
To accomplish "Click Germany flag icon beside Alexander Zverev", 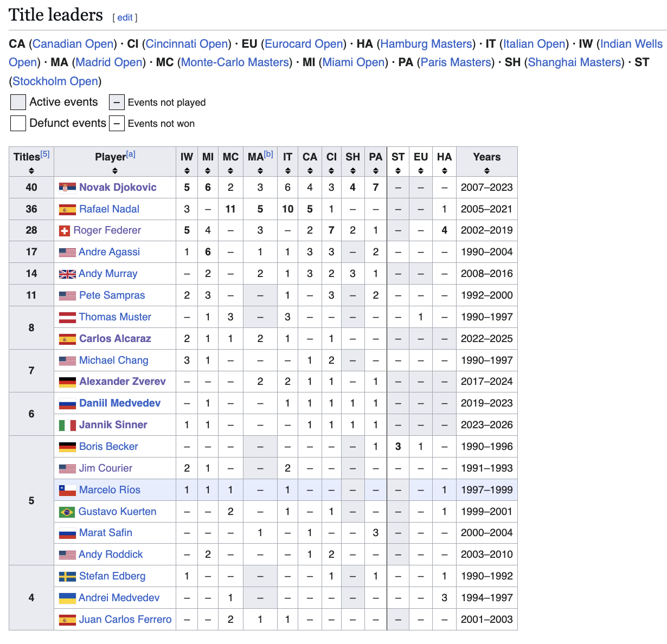I will [x=67, y=382].
